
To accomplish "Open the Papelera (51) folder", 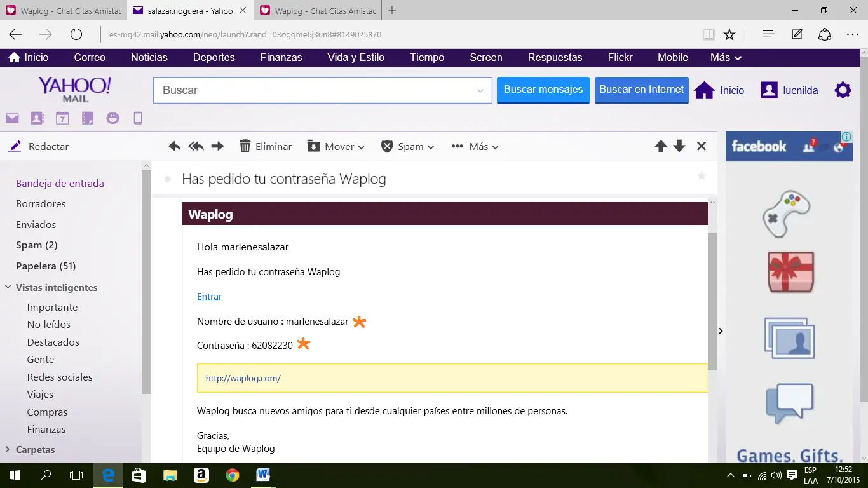I will (46, 266).
